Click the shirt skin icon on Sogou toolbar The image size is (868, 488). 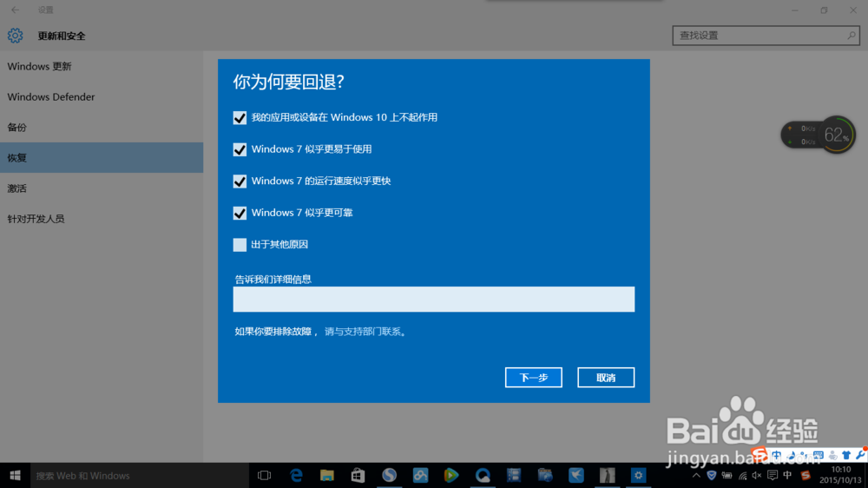(x=846, y=455)
